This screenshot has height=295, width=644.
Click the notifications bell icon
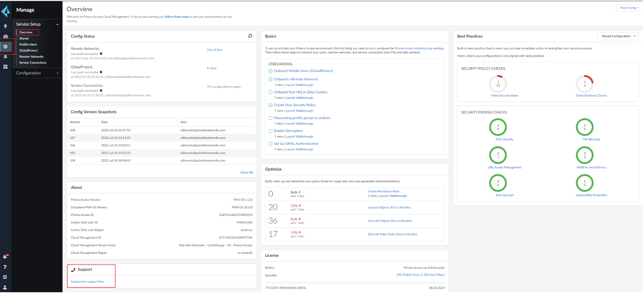click(x=5, y=257)
